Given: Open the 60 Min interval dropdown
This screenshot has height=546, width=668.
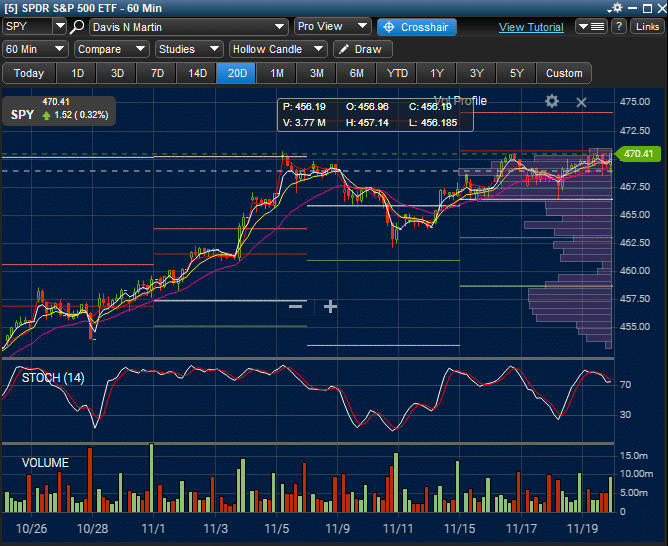Looking at the screenshot, I should coord(35,49).
